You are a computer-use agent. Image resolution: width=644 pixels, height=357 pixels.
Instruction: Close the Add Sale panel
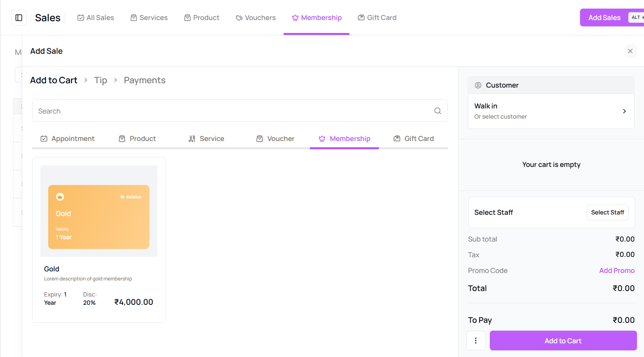point(630,51)
